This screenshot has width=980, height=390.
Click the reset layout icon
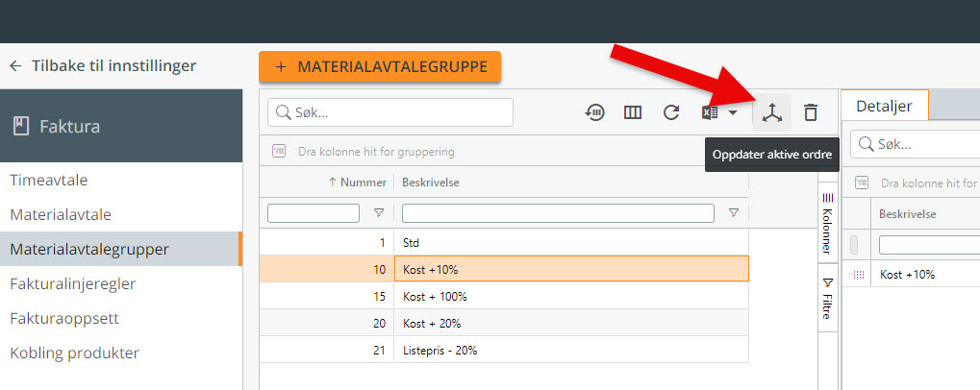[x=594, y=112]
